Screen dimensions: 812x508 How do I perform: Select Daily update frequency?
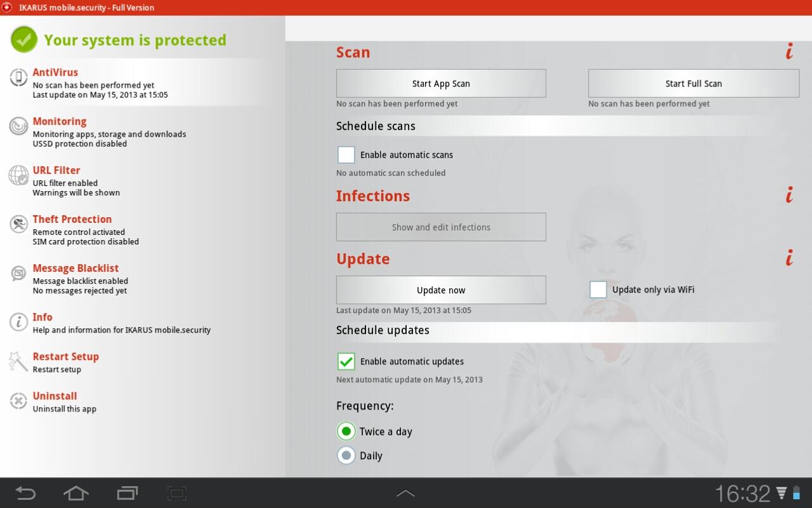[x=346, y=455]
